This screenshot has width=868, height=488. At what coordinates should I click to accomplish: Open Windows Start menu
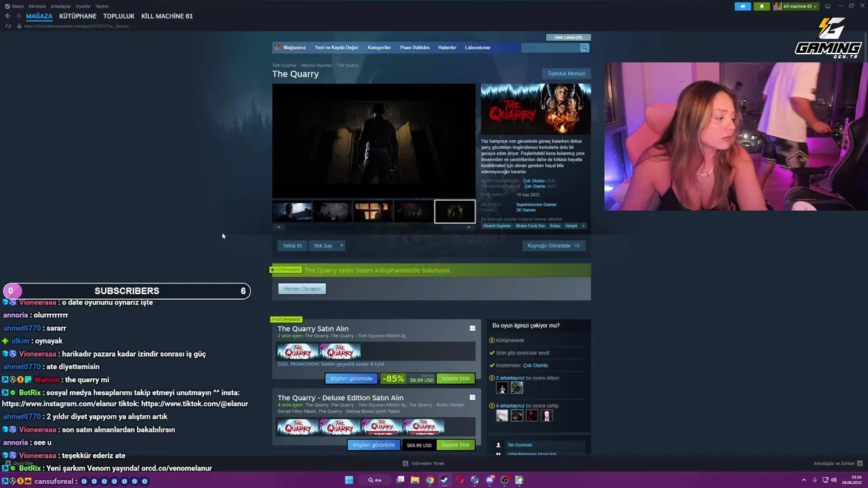[x=349, y=480]
